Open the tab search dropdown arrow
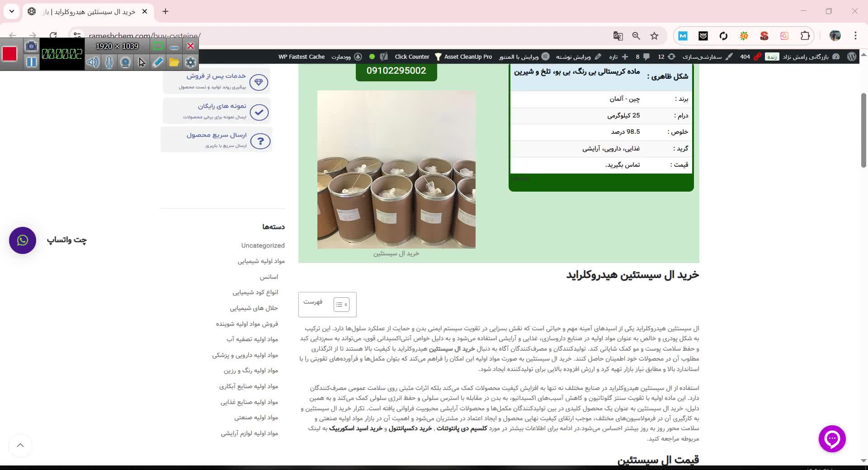 click(x=11, y=11)
